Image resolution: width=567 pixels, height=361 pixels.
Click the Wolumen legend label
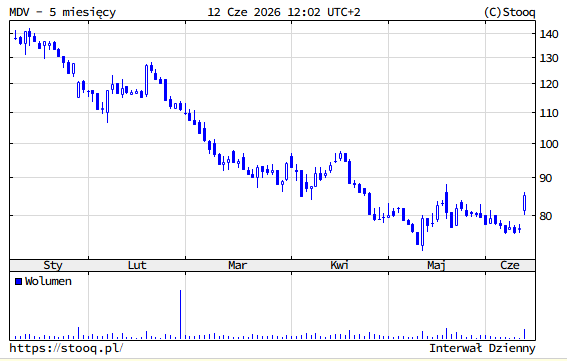click(x=48, y=281)
